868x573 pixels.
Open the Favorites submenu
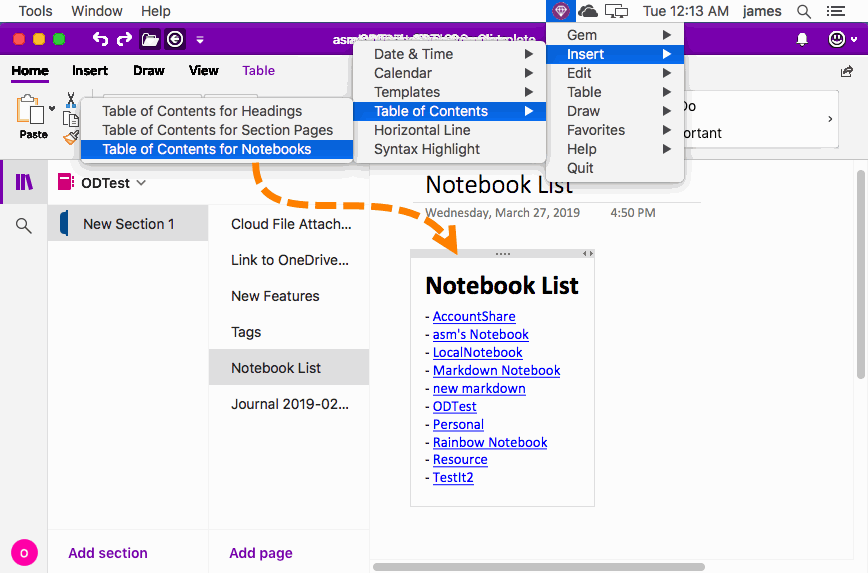pos(615,130)
